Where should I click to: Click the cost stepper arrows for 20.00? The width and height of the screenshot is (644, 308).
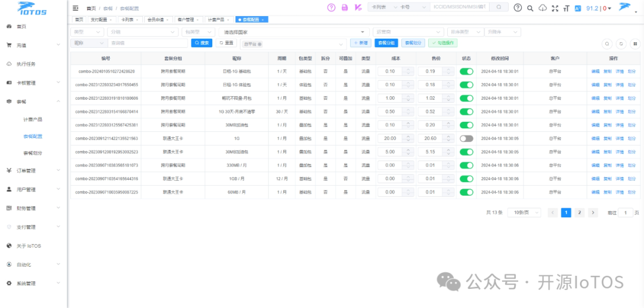pyautogui.click(x=408, y=138)
